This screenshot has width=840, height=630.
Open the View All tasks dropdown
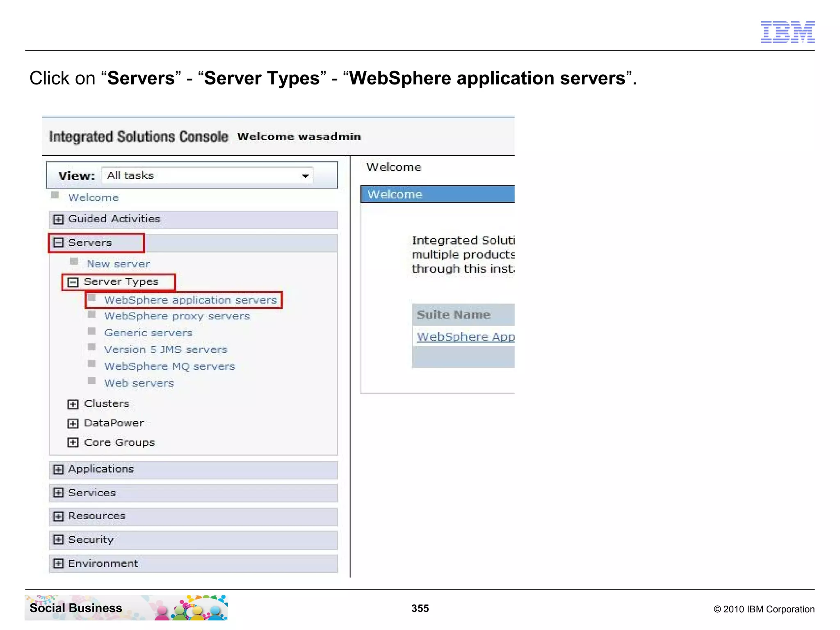(207, 176)
